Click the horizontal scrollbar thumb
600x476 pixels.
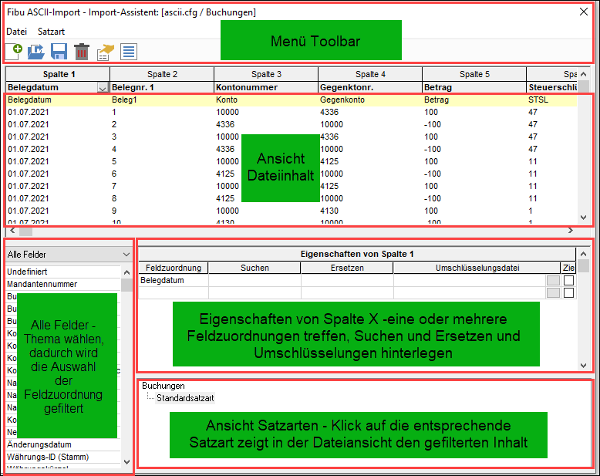pos(26,231)
